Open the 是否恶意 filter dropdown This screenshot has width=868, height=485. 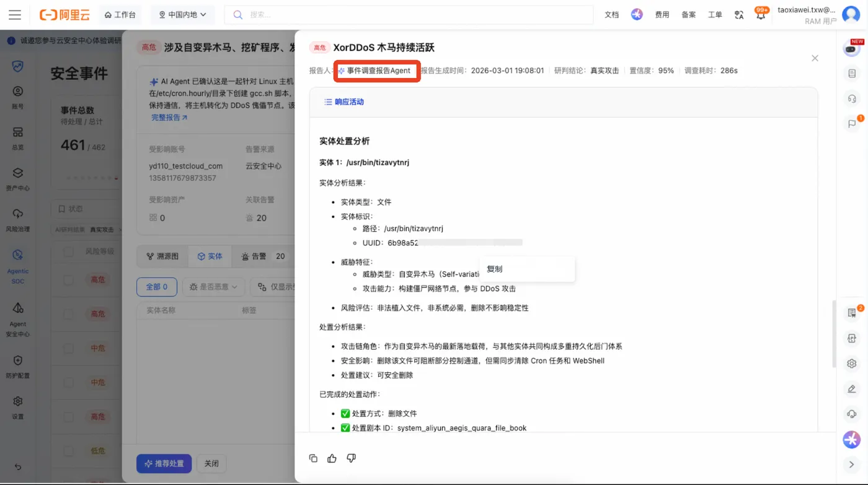pos(214,287)
